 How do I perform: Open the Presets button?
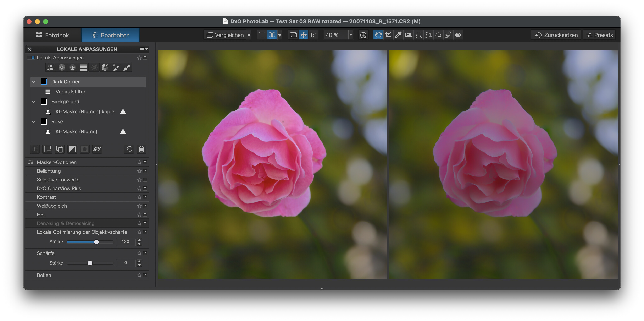599,35
